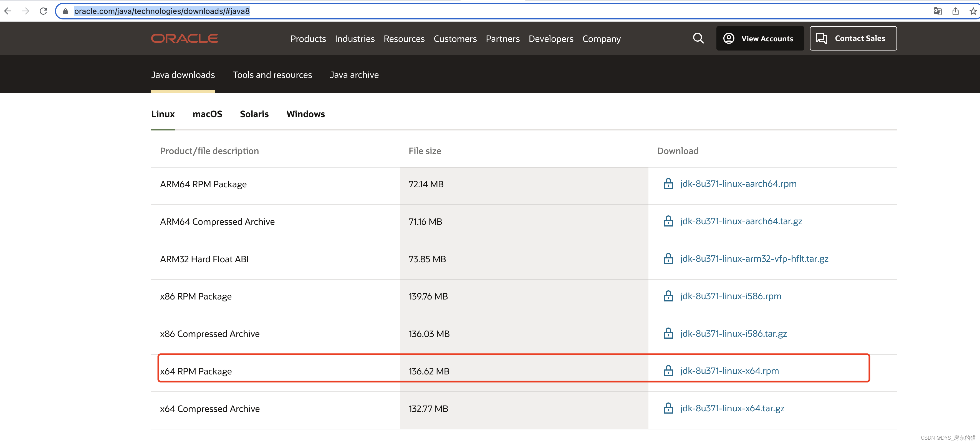This screenshot has height=443, width=980.
Task: Click the browser back arrow
Action: click(x=8, y=11)
